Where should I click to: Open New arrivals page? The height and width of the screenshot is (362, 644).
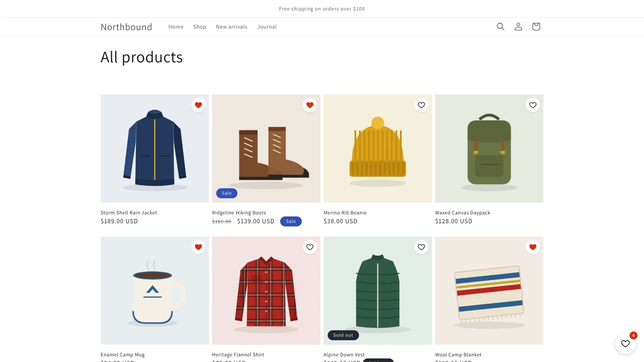[231, 27]
